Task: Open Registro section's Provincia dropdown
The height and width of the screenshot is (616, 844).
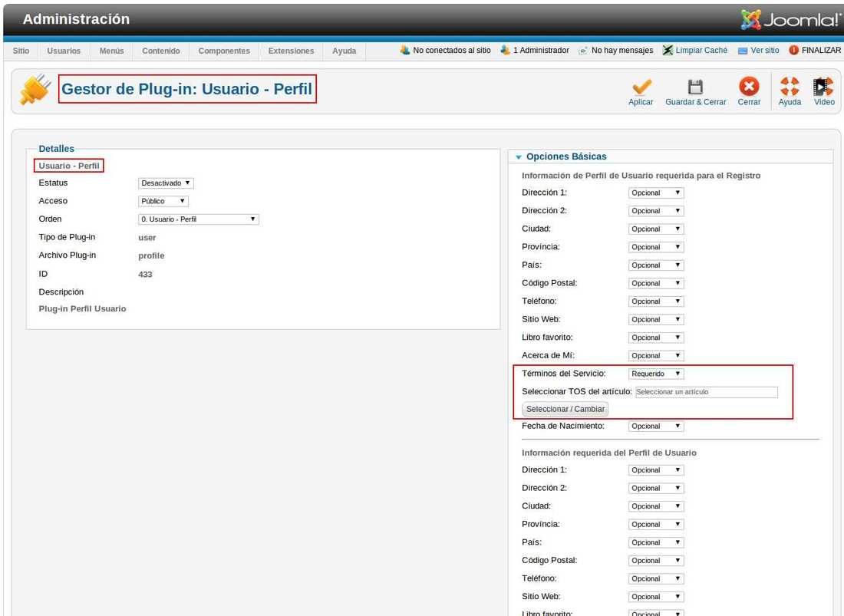Action: (x=656, y=247)
